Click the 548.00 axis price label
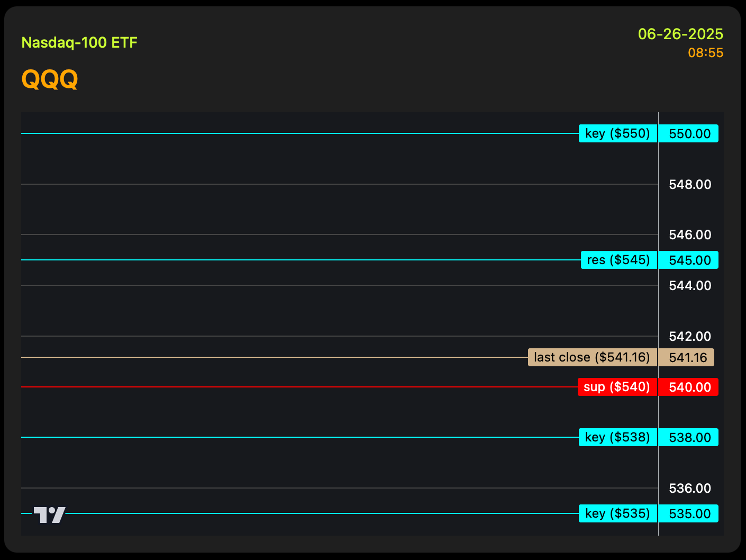 (690, 184)
